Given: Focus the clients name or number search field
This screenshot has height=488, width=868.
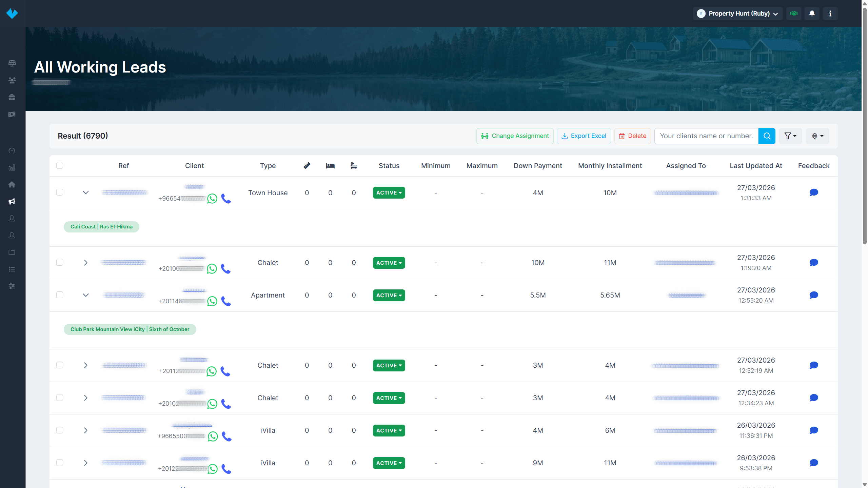Looking at the screenshot, I should point(706,136).
